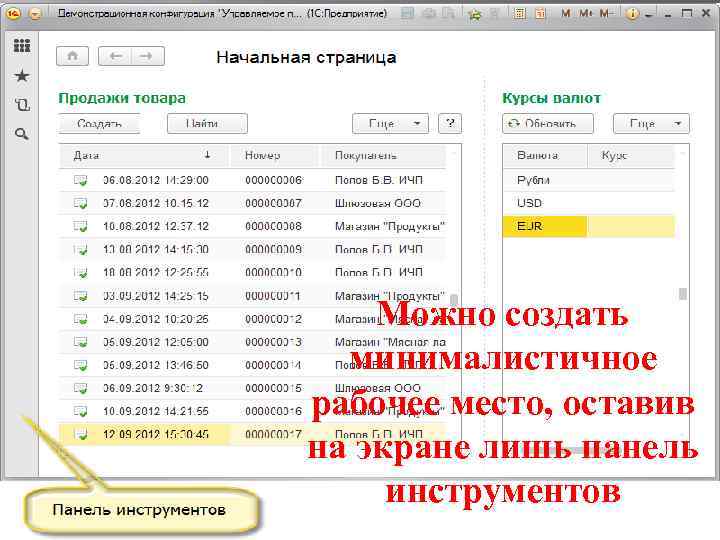The width and height of the screenshot is (720, 540).
Task: Click the print preview icon in title bar
Action: [x=448, y=14]
